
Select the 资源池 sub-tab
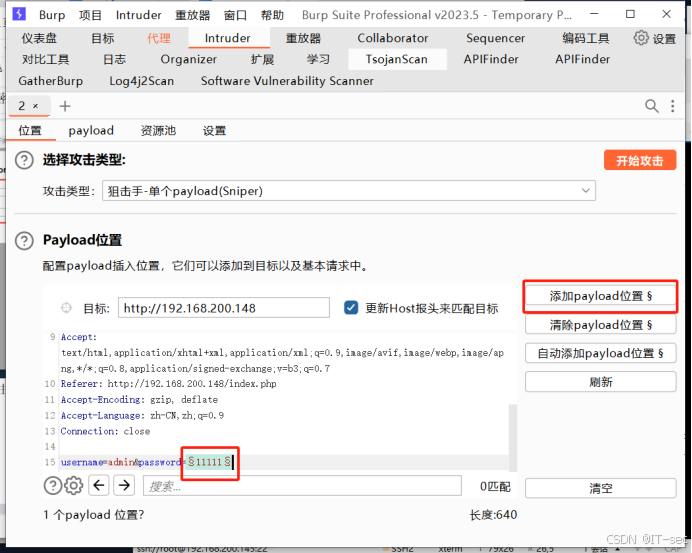click(158, 131)
